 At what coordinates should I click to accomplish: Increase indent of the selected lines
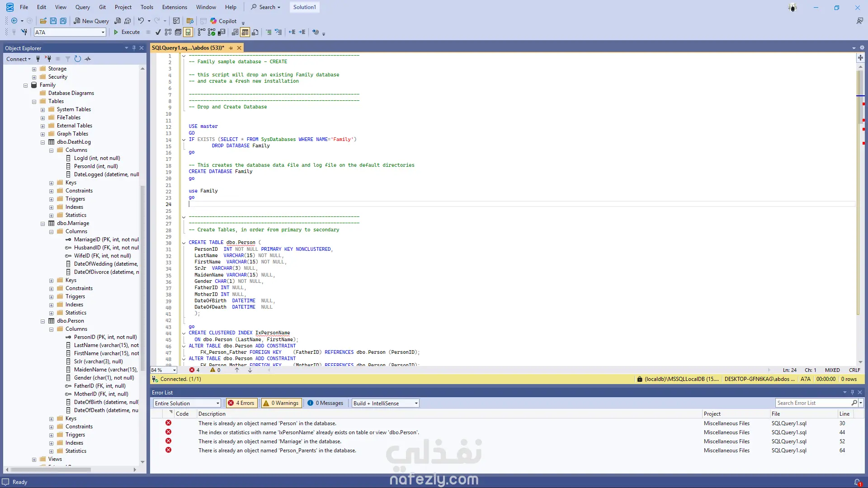coord(302,32)
